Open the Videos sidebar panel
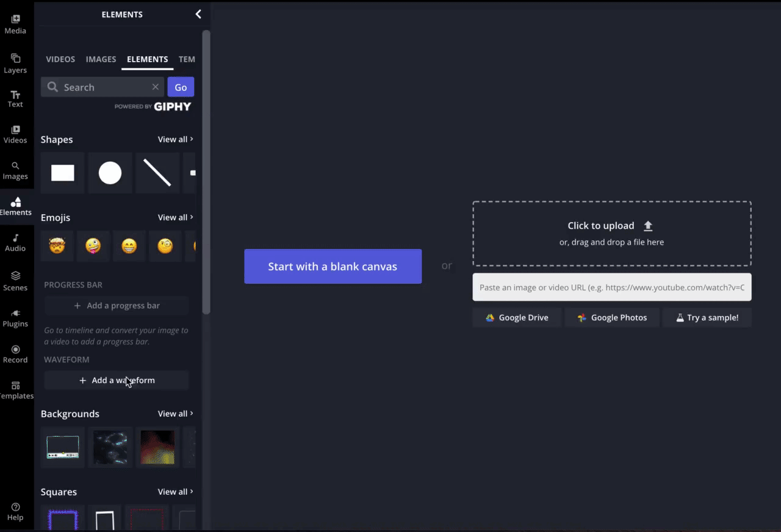Image resolution: width=781 pixels, height=532 pixels. coord(15,134)
